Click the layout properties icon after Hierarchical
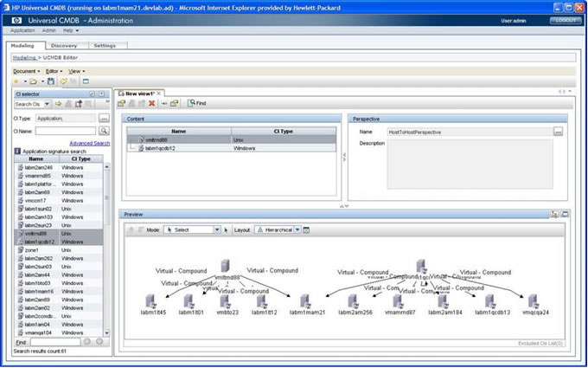 (305, 229)
